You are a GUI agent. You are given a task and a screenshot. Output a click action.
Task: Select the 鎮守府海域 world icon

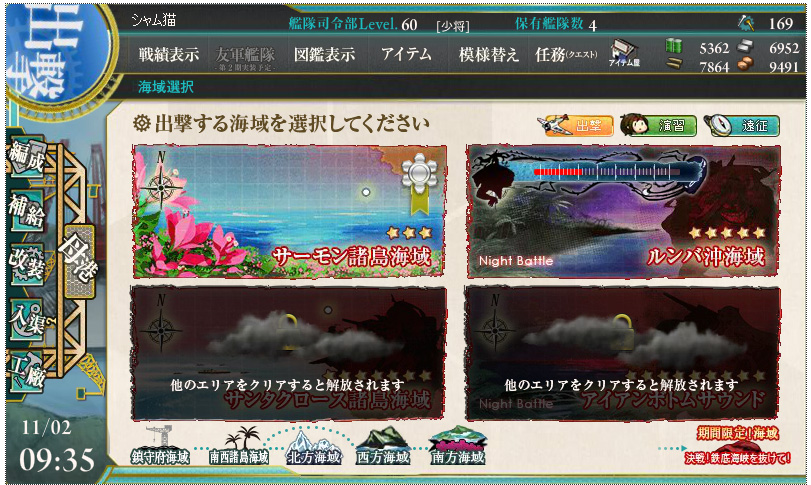tap(160, 445)
